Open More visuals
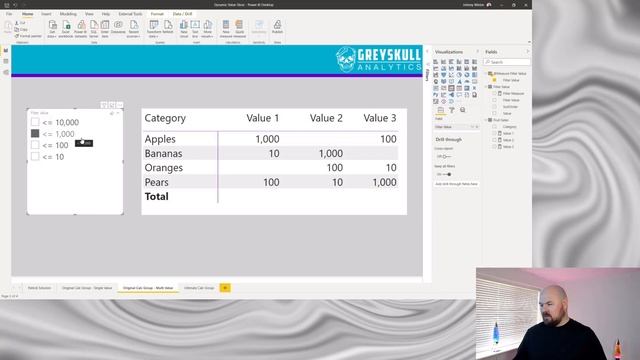This screenshot has width=640, height=360. coord(207,29)
